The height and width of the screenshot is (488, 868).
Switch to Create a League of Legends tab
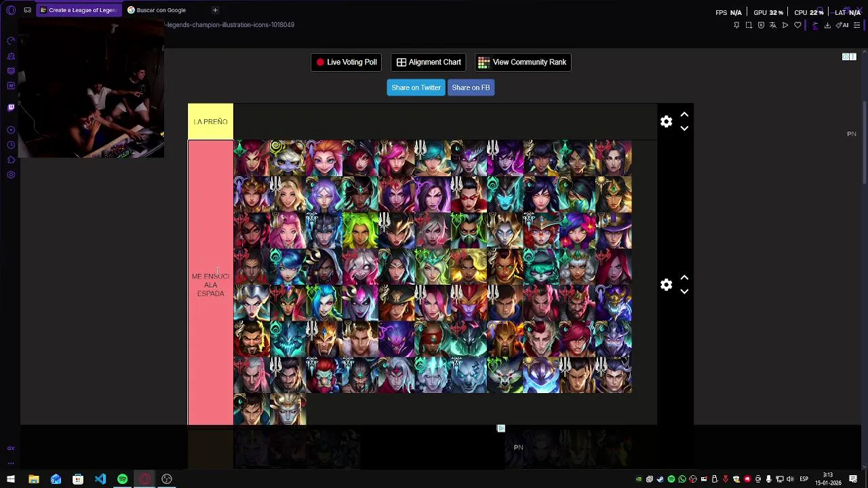pos(78,10)
